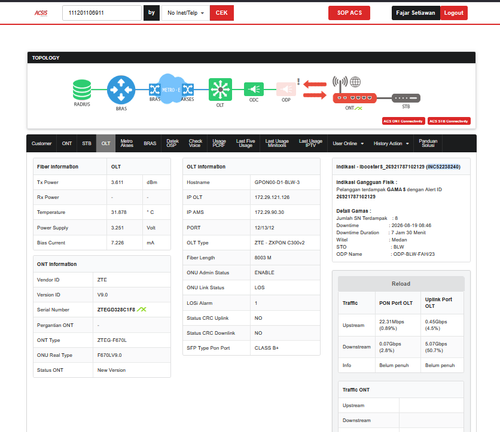
Task: Click the SFP type value CLASS B+
Action: (x=267, y=348)
